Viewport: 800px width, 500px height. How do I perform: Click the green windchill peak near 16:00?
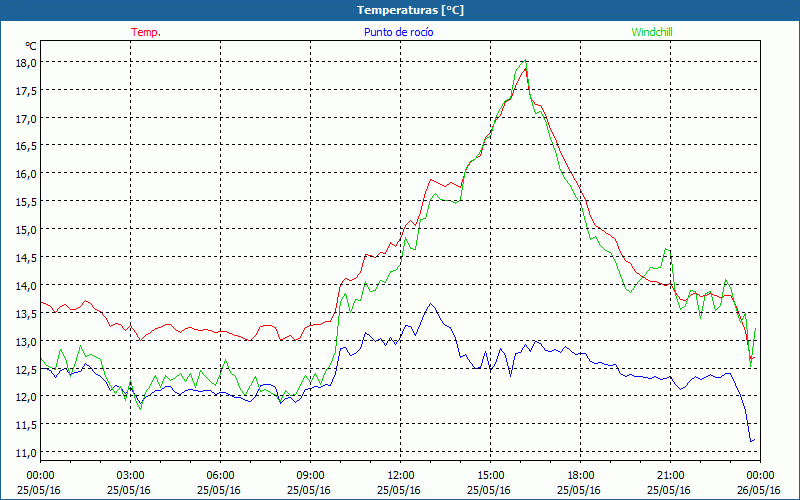click(525, 60)
